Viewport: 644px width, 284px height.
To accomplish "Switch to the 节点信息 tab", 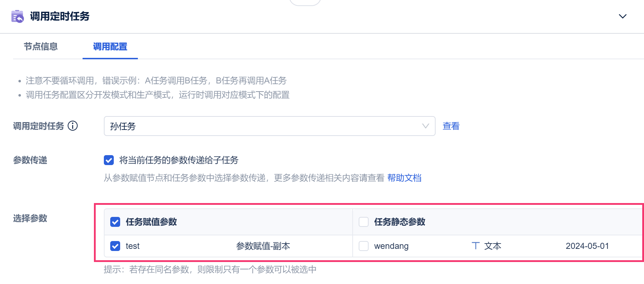I will (x=41, y=47).
